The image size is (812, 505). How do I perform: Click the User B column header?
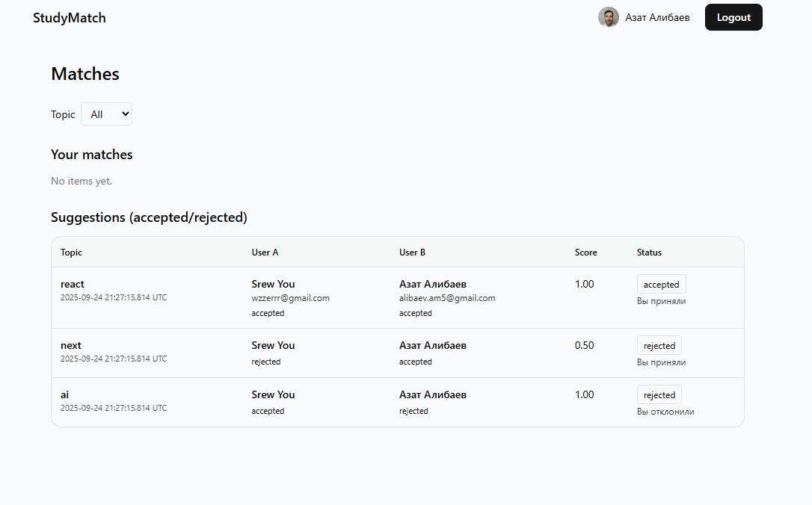[x=413, y=252]
